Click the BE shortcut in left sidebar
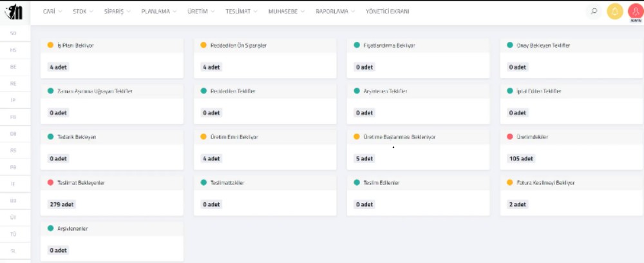Viewport: 644px width, 263px height. point(13,66)
